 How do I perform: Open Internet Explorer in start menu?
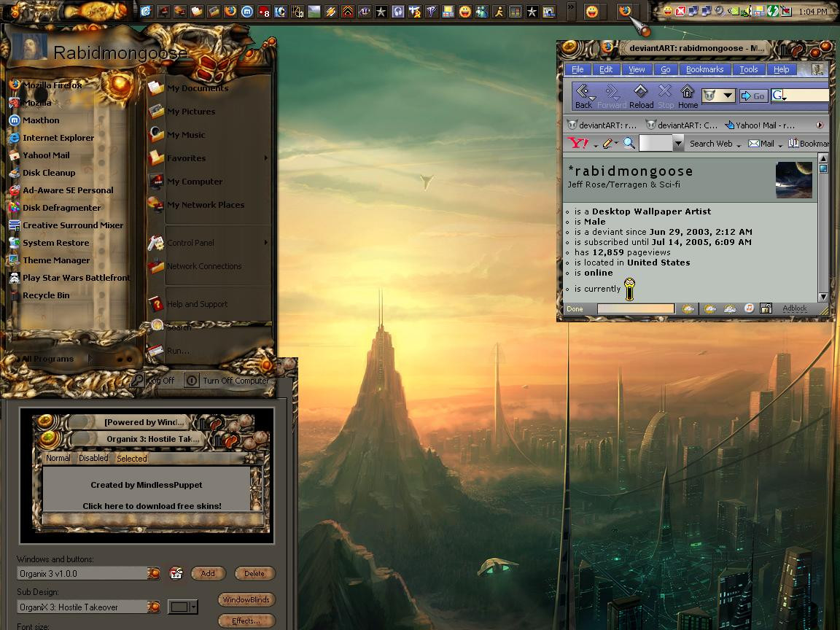point(52,138)
